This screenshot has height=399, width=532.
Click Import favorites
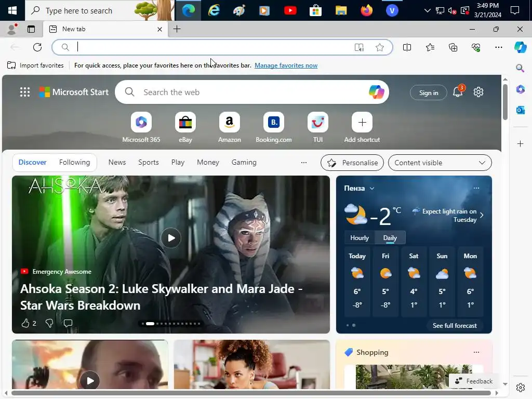pyautogui.click(x=35, y=65)
